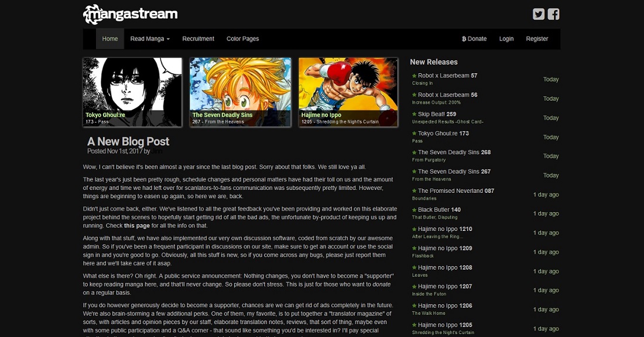Image resolution: width=644 pixels, height=337 pixels.
Task: Open the Facebook icon link
Action: pyautogui.click(x=553, y=14)
